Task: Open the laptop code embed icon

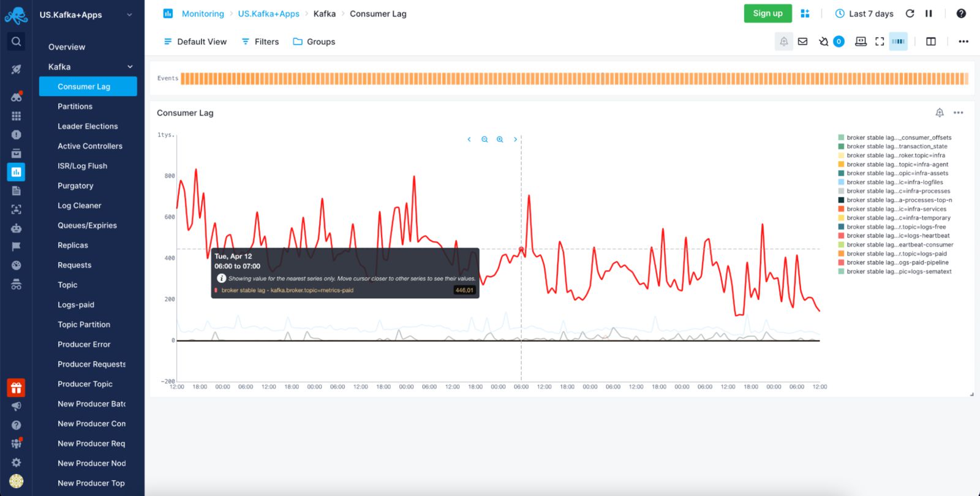Action: tap(861, 42)
